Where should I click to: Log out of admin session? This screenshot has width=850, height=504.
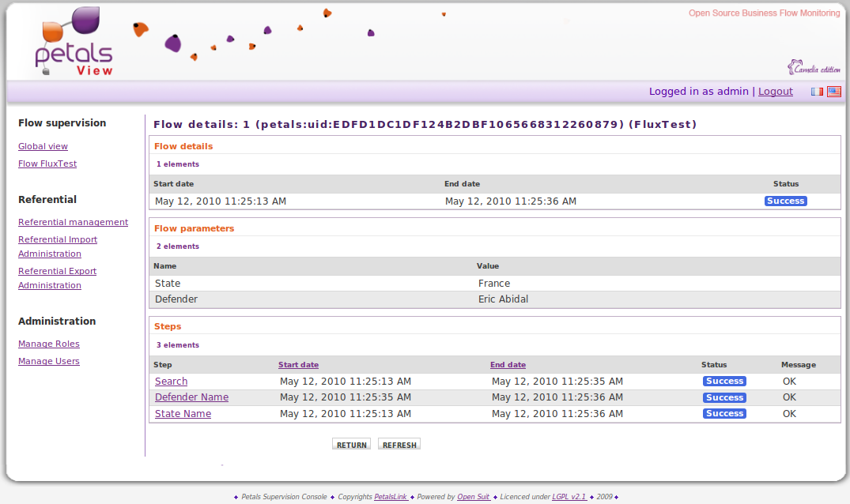point(775,92)
